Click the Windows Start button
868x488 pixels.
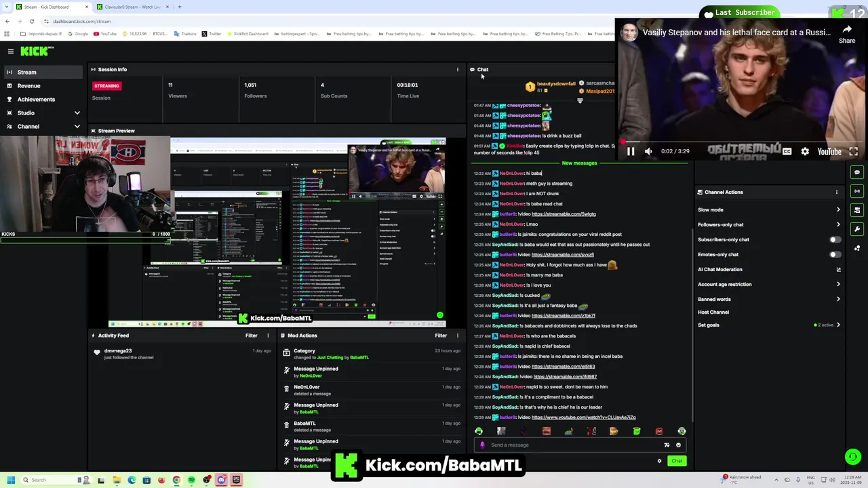[x=11, y=480]
